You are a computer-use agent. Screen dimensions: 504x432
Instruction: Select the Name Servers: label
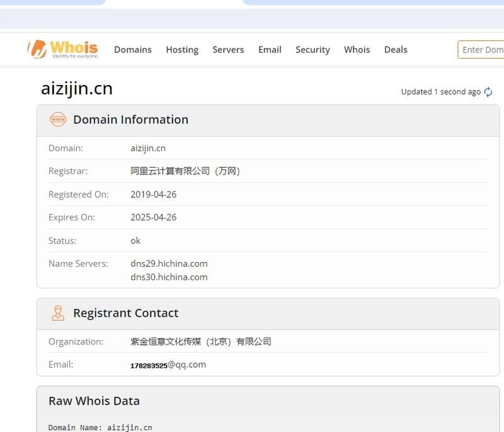tap(78, 264)
